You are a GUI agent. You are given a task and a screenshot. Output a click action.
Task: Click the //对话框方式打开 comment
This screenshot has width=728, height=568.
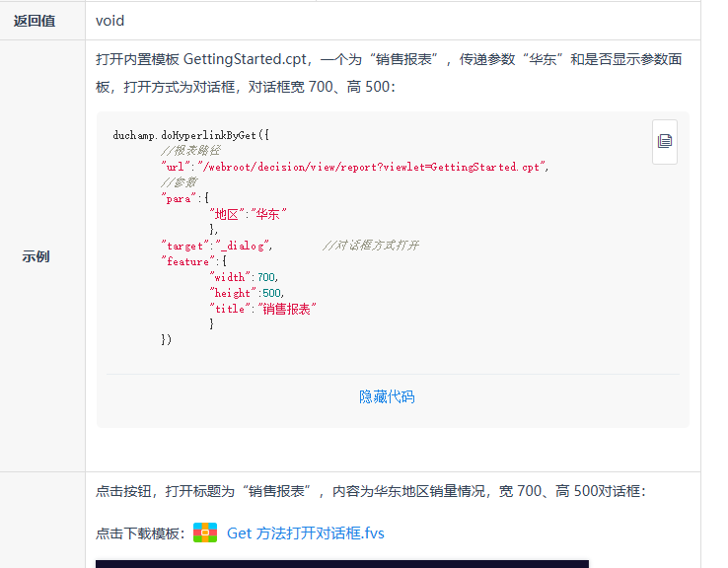(x=371, y=246)
